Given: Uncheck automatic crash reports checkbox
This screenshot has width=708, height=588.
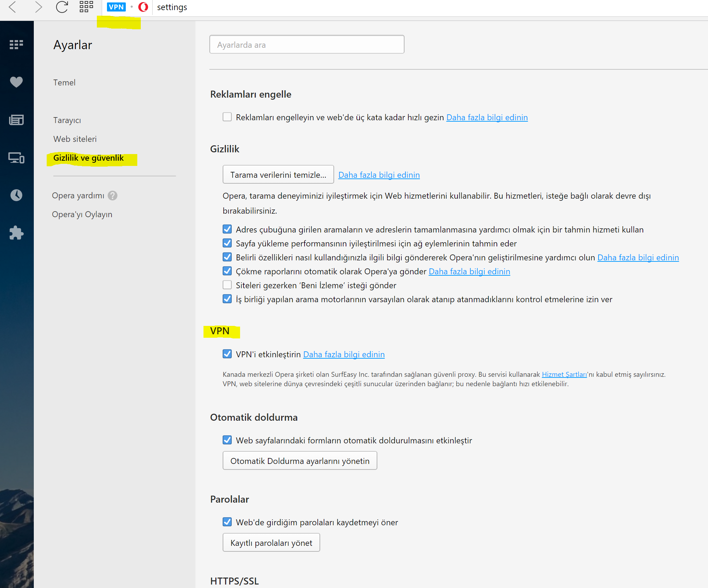Looking at the screenshot, I should tap(227, 271).
